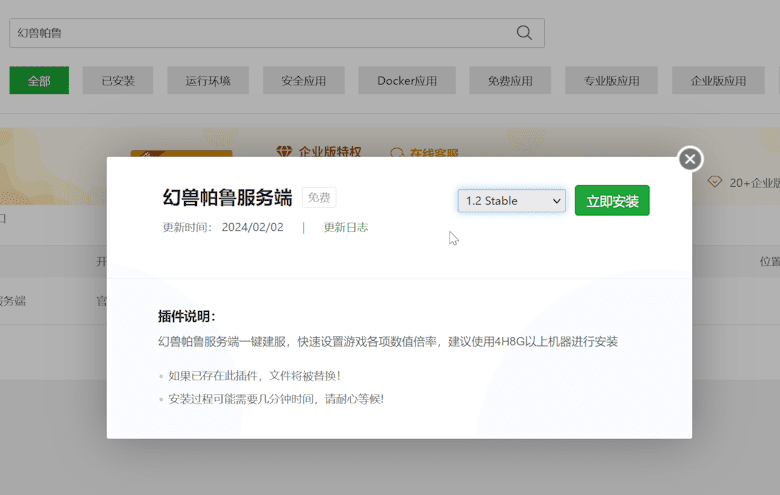Screen dimensions: 780x495
Task: Open the 1.2 Stable version dropdown
Action: pos(511,201)
